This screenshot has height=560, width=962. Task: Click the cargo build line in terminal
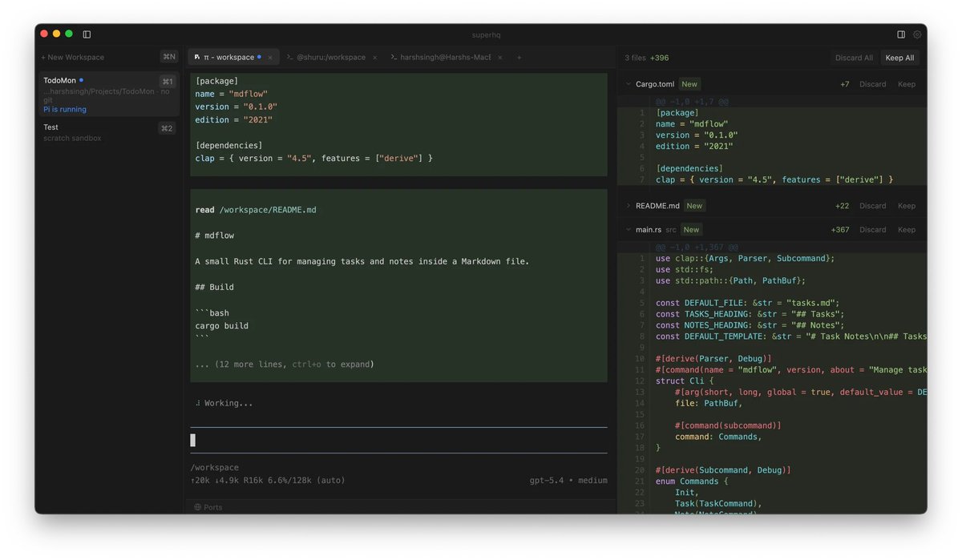click(222, 326)
